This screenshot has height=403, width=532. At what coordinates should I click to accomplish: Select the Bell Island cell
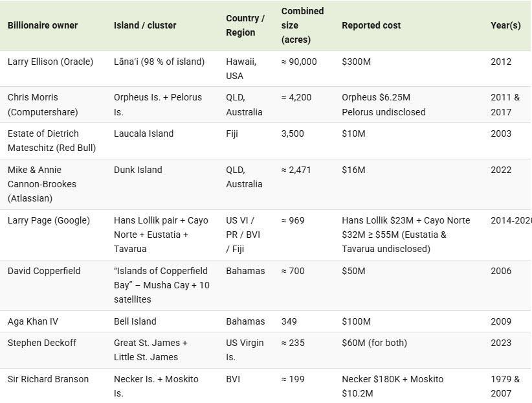135,321
